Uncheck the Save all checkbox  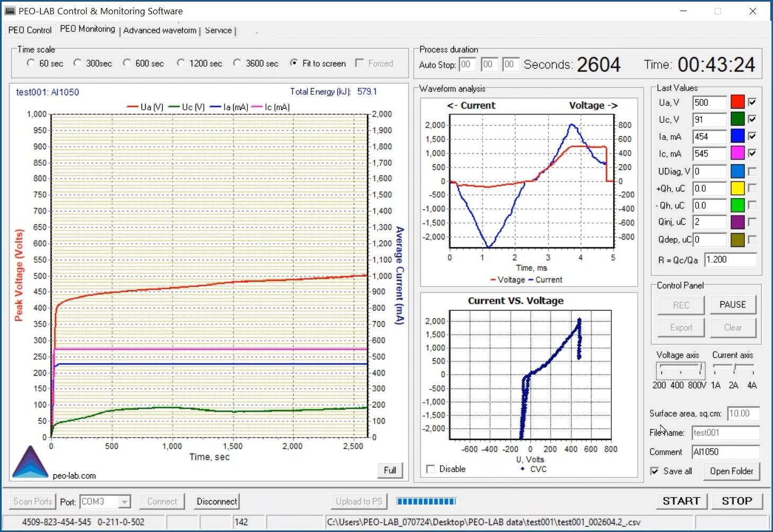click(x=655, y=471)
